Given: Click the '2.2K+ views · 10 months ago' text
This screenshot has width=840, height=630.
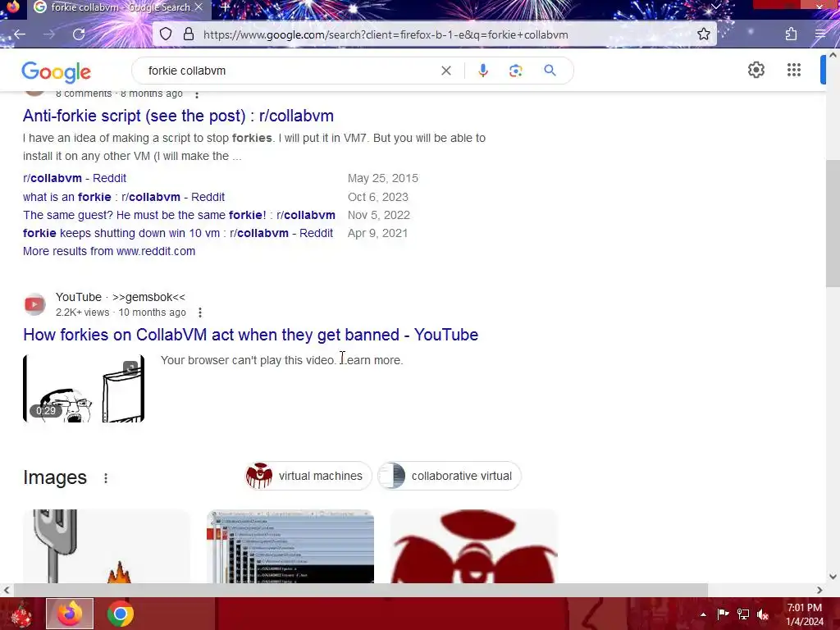Looking at the screenshot, I should click(x=121, y=313).
